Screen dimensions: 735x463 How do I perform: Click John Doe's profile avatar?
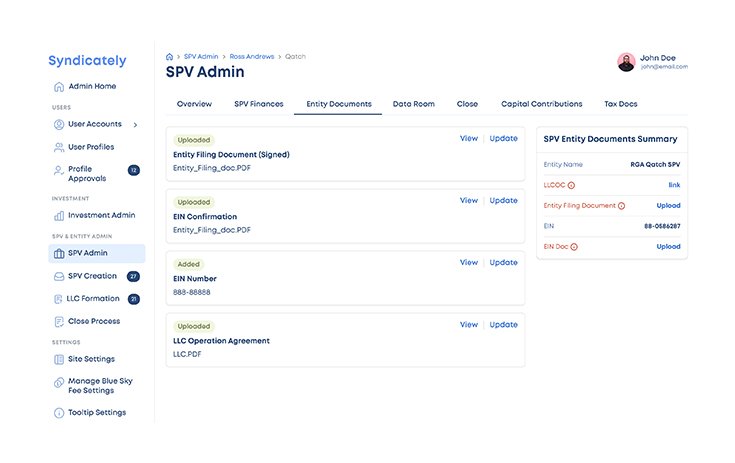(626, 62)
